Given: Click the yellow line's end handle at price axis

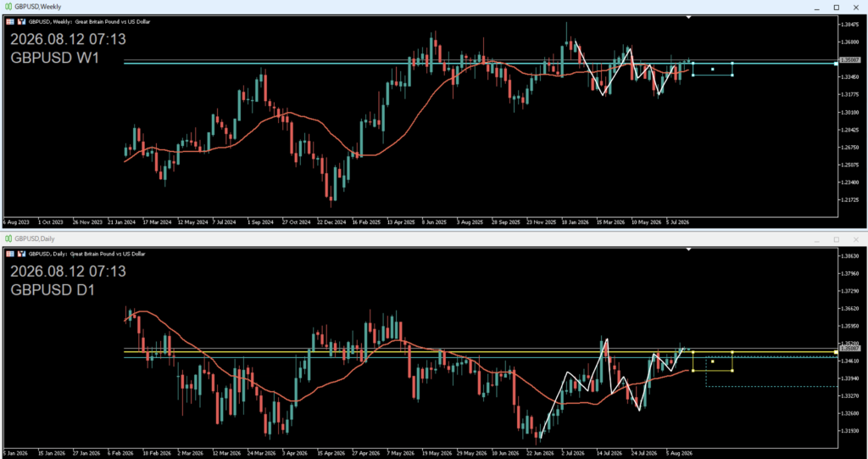Looking at the screenshot, I should pos(836,352).
